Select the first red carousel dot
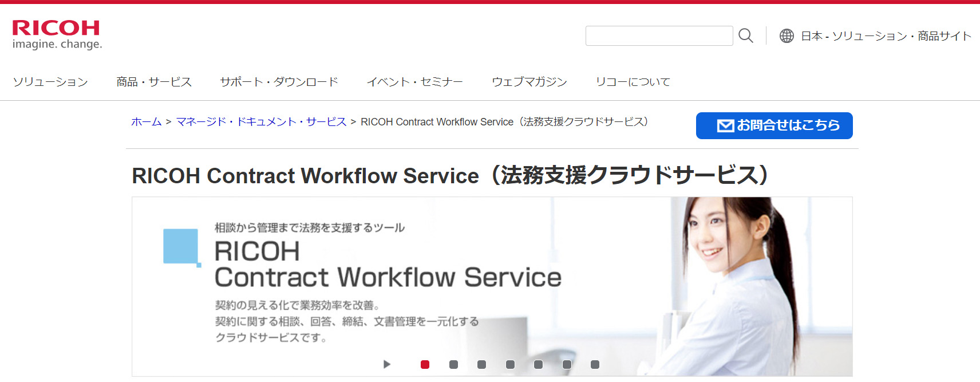 coord(425,364)
